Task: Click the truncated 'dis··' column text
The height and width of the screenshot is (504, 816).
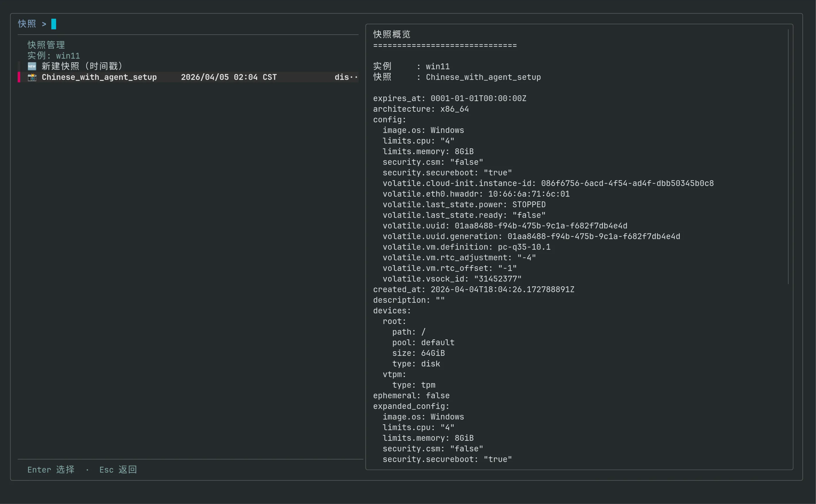Action: [346, 77]
